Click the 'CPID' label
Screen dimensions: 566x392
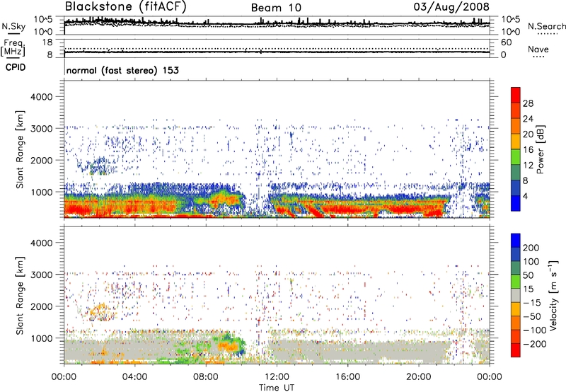pyautogui.click(x=16, y=67)
